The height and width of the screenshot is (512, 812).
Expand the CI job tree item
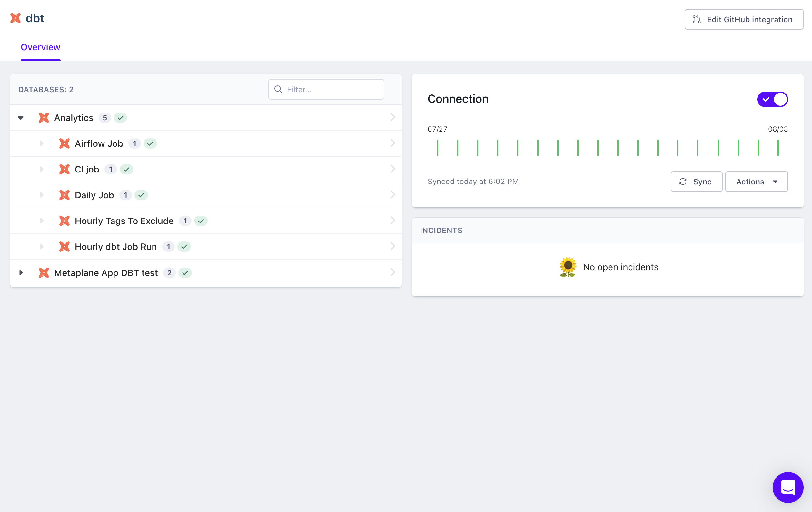[42, 169]
